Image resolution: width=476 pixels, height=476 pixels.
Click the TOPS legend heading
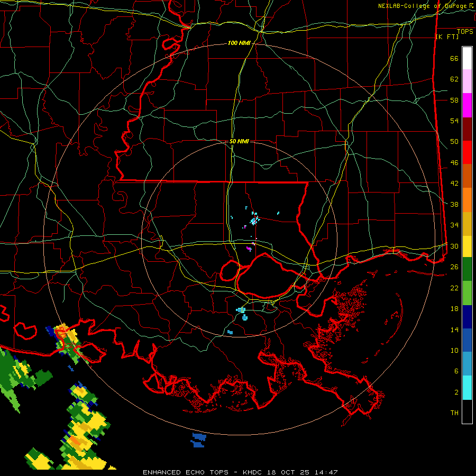[465, 32]
